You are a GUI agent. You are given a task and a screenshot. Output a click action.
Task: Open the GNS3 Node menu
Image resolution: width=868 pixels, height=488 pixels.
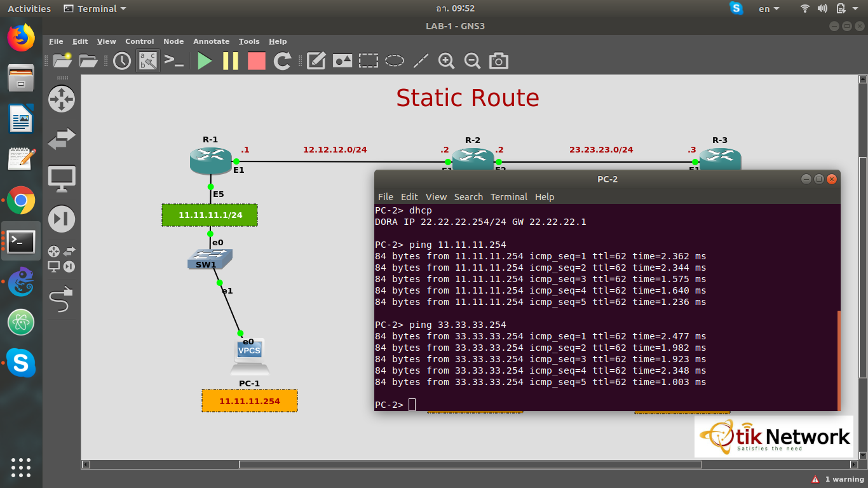[x=173, y=41]
